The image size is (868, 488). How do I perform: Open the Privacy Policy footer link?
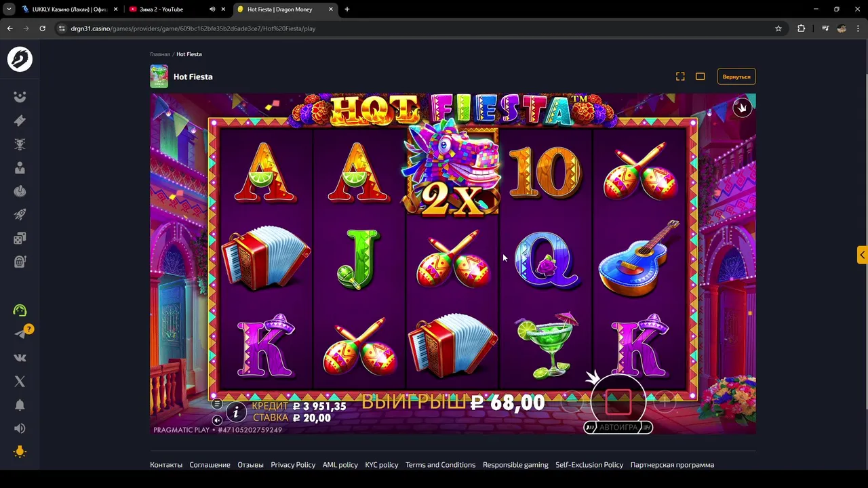pyautogui.click(x=293, y=465)
